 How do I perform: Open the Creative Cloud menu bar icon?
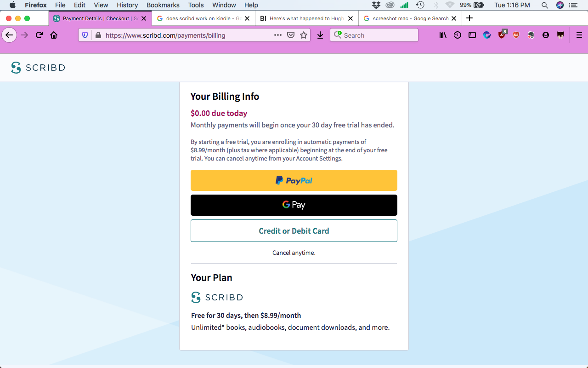390,5
